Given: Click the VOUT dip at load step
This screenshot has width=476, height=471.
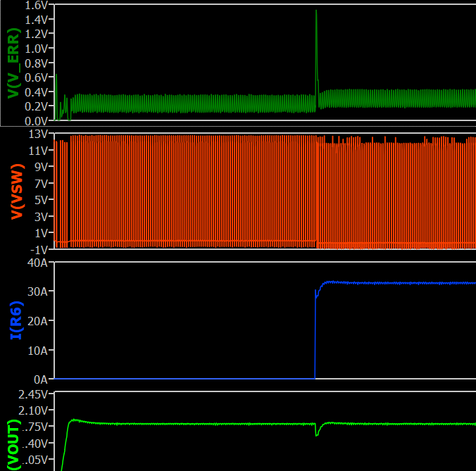Looking at the screenshot, I should [317, 435].
